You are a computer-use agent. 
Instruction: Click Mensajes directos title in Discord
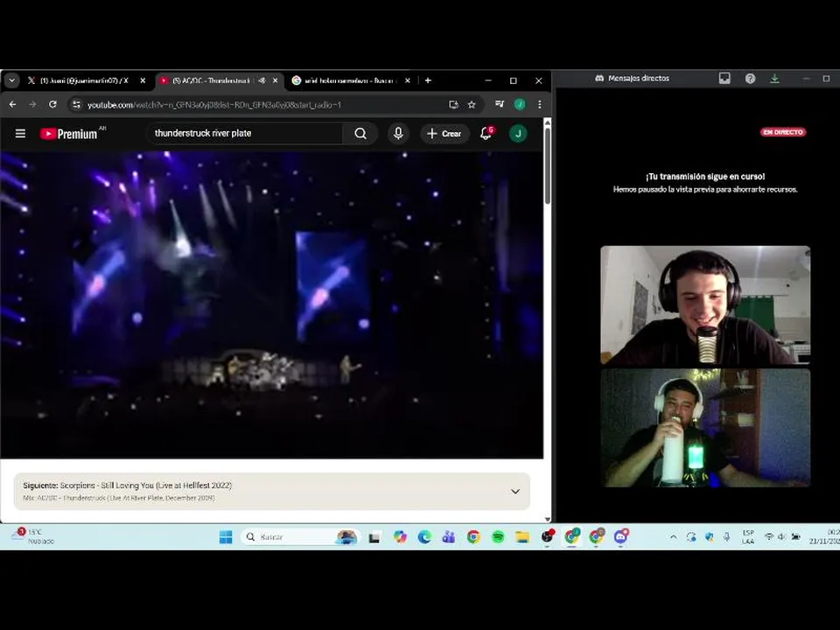[x=639, y=78]
